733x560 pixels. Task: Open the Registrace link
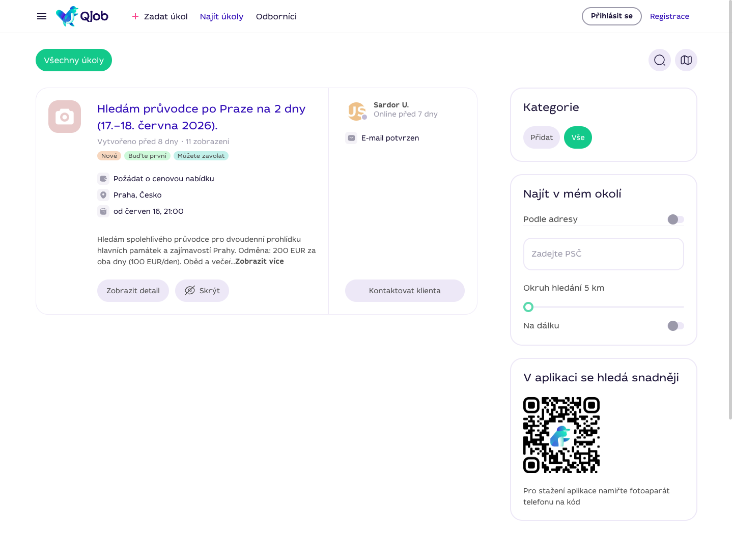(669, 16)
